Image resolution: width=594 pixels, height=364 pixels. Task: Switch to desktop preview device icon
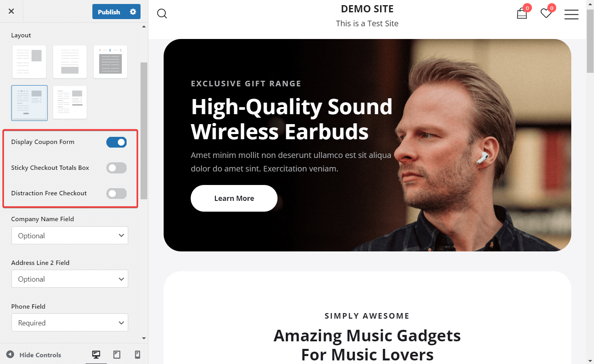96,354
